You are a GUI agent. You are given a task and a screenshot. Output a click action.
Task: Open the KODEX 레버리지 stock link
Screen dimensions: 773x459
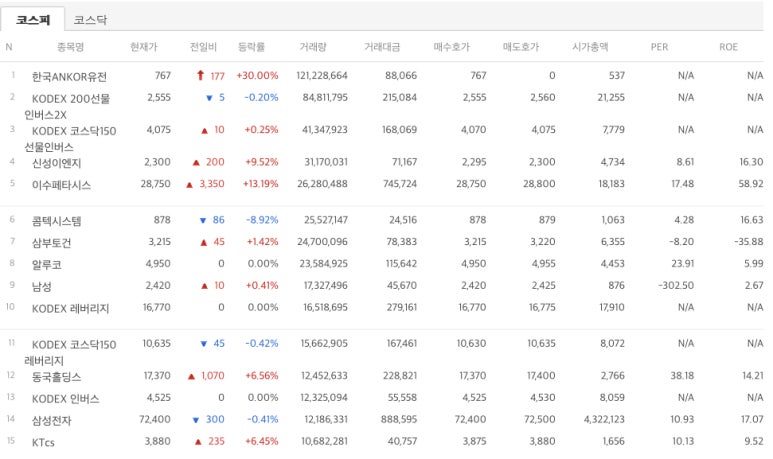click(70, 309)
